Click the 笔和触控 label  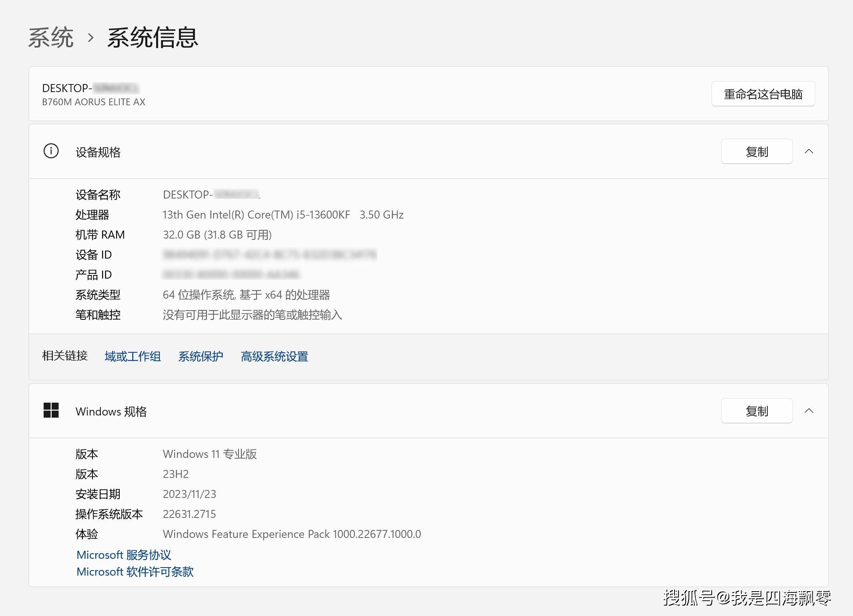click(98, 315)
